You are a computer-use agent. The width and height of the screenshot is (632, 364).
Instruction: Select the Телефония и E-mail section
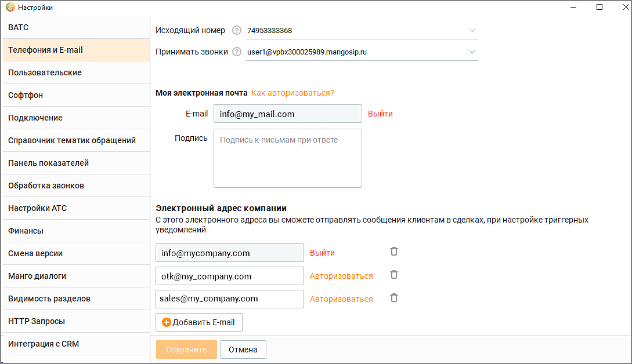pos(76,50)
